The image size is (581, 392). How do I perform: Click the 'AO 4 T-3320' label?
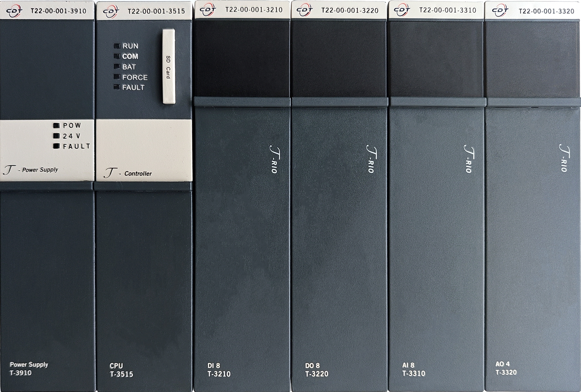[506, 368]
